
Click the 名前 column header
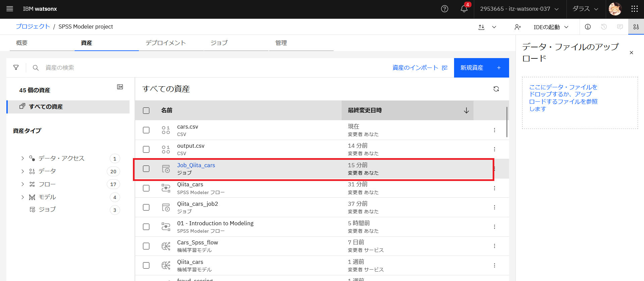tap(166, 110)
